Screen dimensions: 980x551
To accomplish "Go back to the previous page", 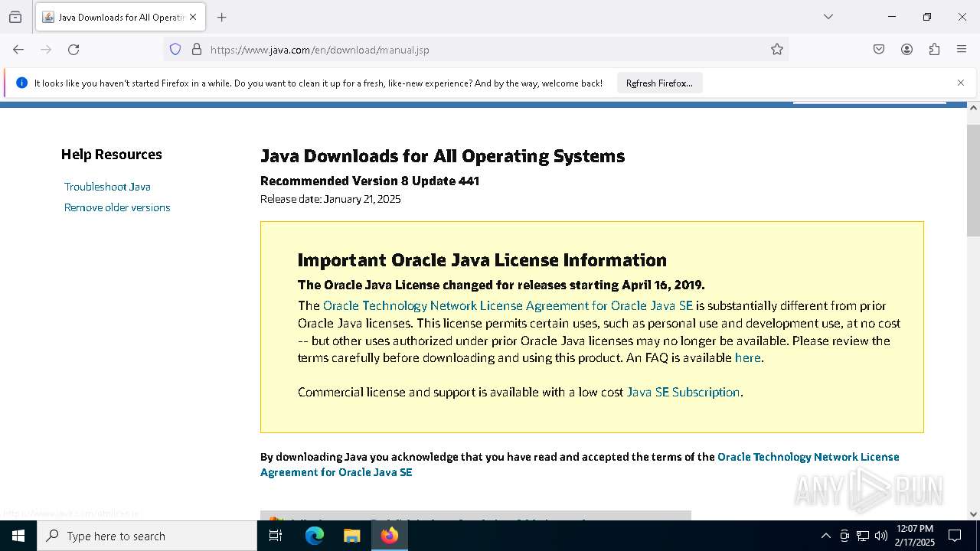I will (x=18, y=50).
